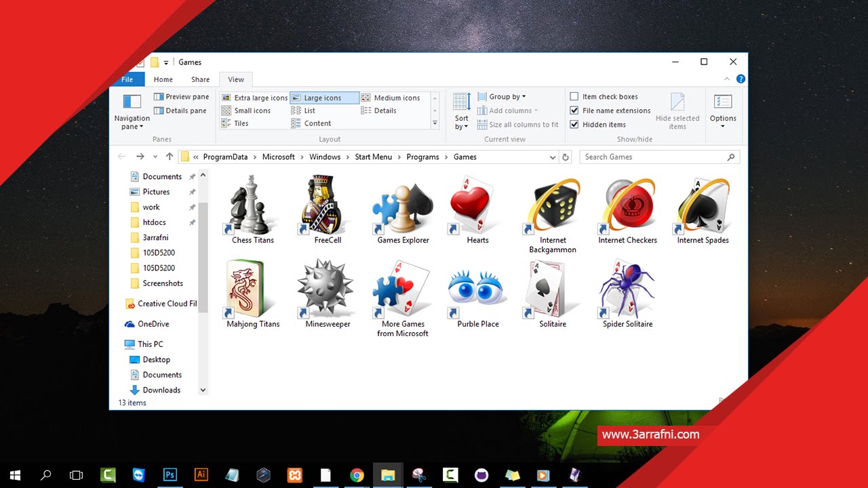The width and height of the screenshot is (868, 488).
Task: Open the work folder in sidebar
Action: (151, 207)
